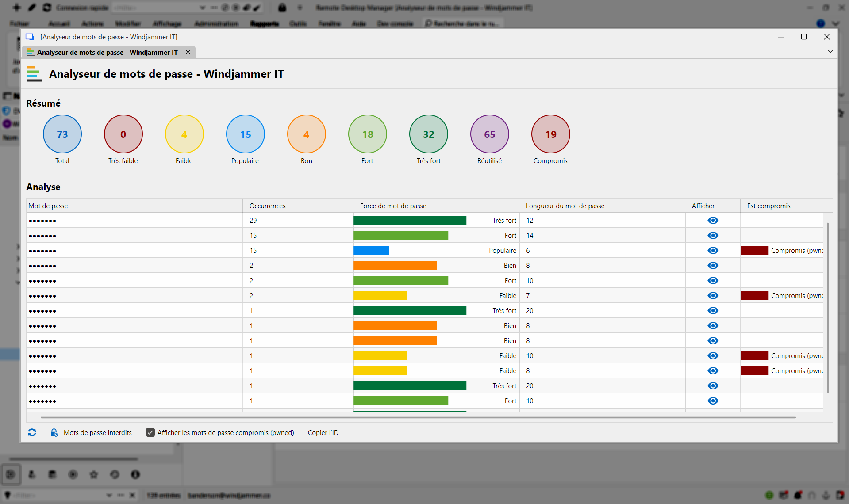Click the Populaire 15 summary circle
This screenshot has height=504, width=849.
click(x=245, y=134)
